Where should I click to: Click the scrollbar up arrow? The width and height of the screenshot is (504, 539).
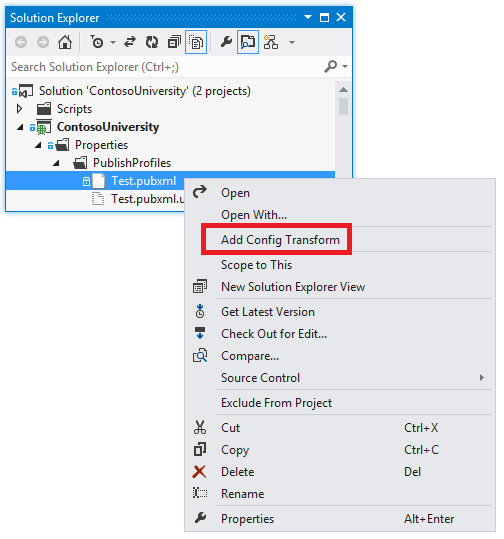(343, 90)
